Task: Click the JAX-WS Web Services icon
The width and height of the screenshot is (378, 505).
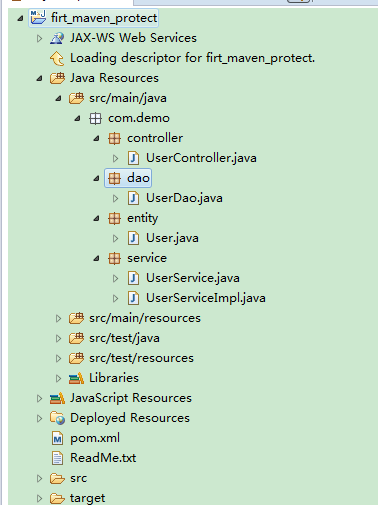Action: (x=57, y=38)
